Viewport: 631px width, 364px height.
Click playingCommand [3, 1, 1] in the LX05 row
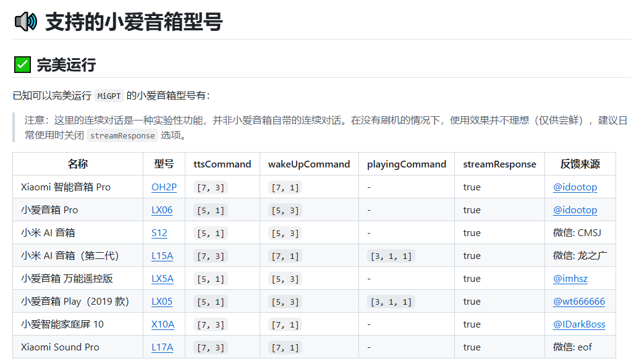point(391,302)
